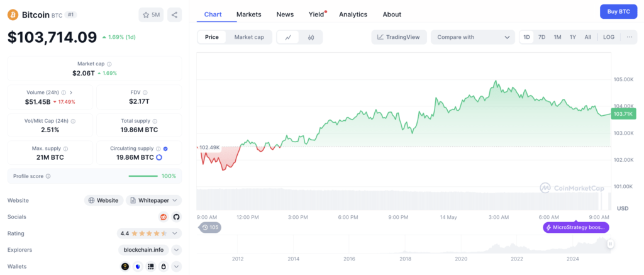Open the Compare with dropdown
Viewport: 644px width, 275px height.
coord(473,37)
